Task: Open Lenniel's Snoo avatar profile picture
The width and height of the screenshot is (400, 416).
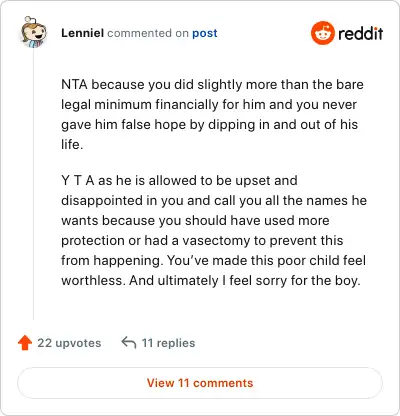Action: click(33, 32)
